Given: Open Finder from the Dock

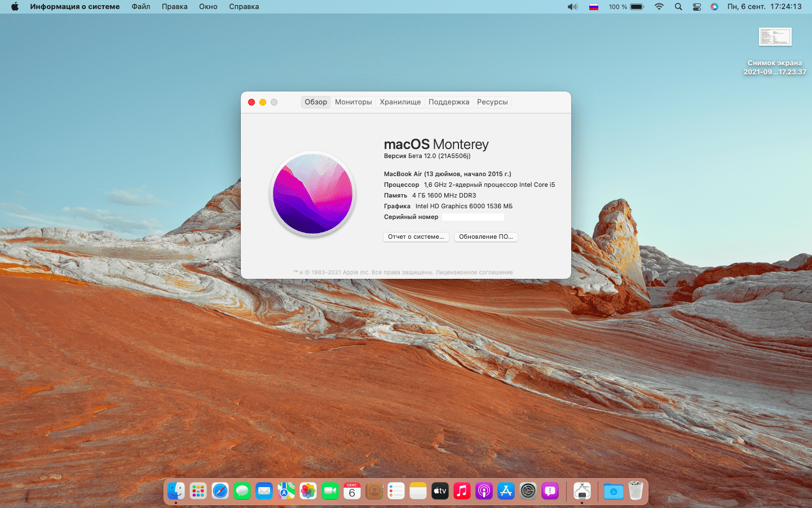Looking at the screenshot, I should pyautogui.click(x=176, y=491).
